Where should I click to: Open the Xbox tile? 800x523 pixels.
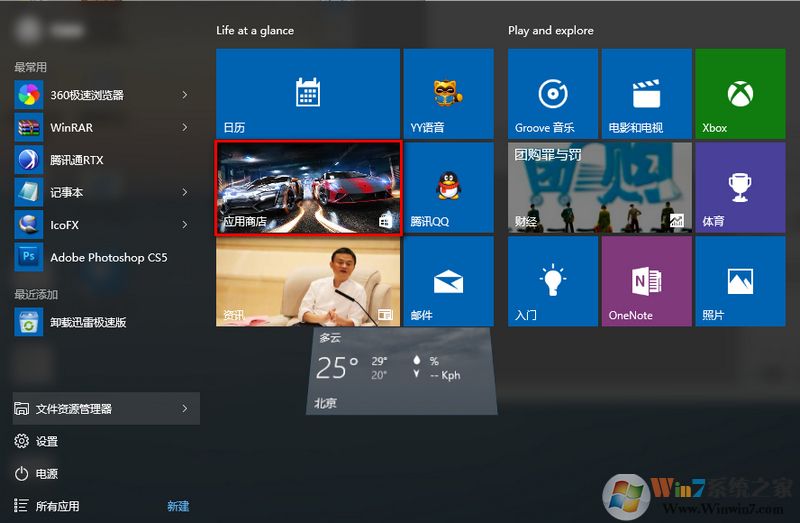(740, 94)
